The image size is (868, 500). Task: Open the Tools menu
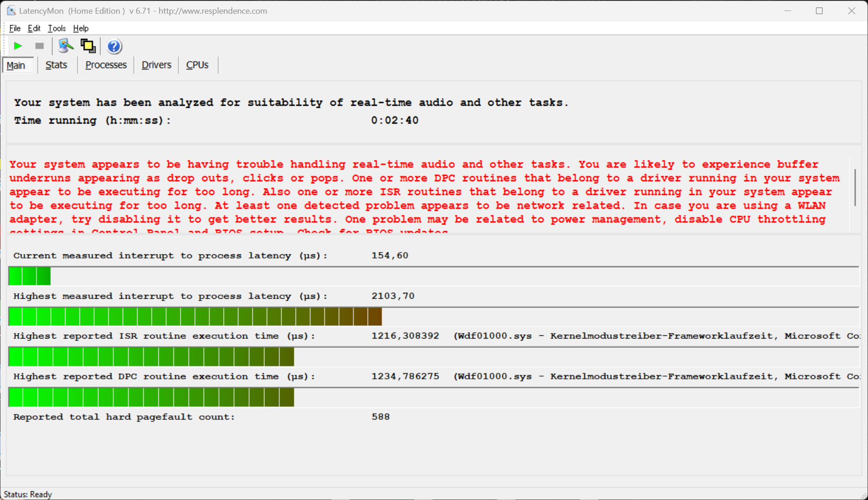pyautogui.click(x=57, y=28)
